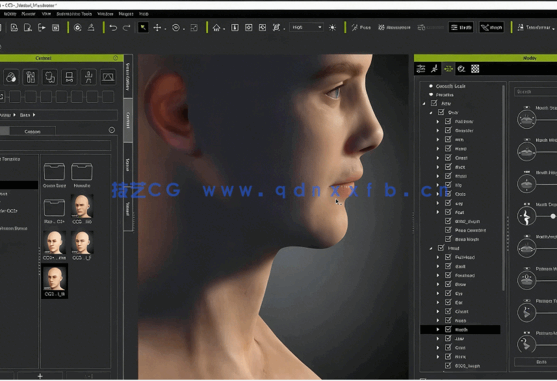This screenshot has width=557, height=381.
Task: Click the monitor-shaped Content category icon
Action: point(69,77)
